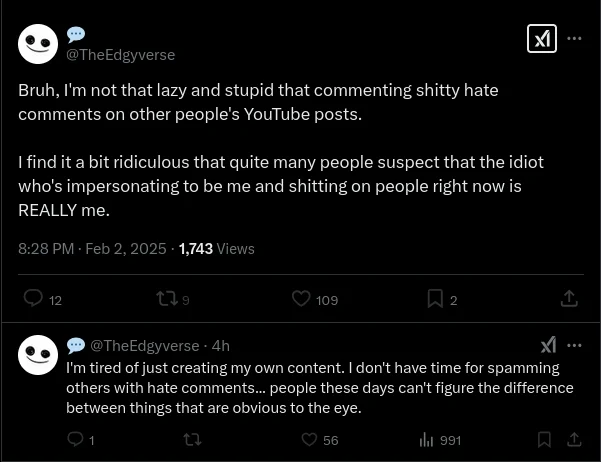This screenshot has height=462, width=601.
Task: Share the reply post
Action: [x=574, y=439]
